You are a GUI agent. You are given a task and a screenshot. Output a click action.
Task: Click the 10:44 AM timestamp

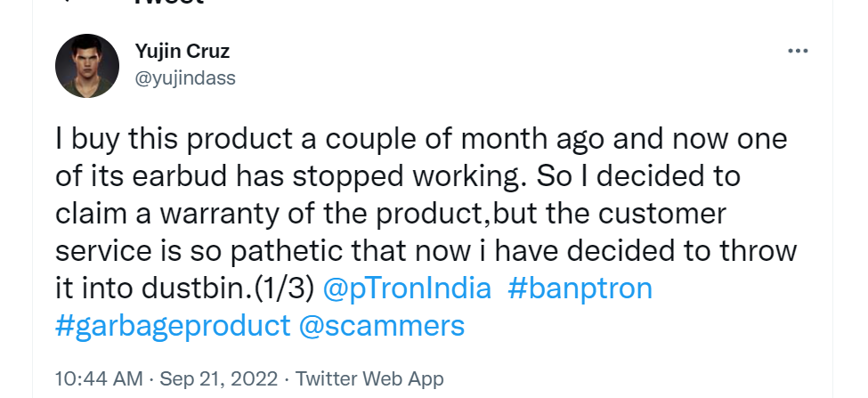coord(98,378)
